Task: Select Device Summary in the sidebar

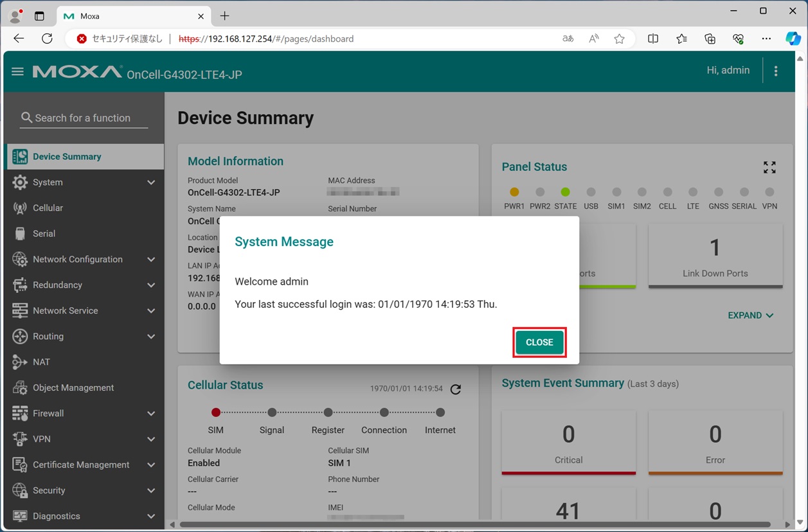Action: 85,157
